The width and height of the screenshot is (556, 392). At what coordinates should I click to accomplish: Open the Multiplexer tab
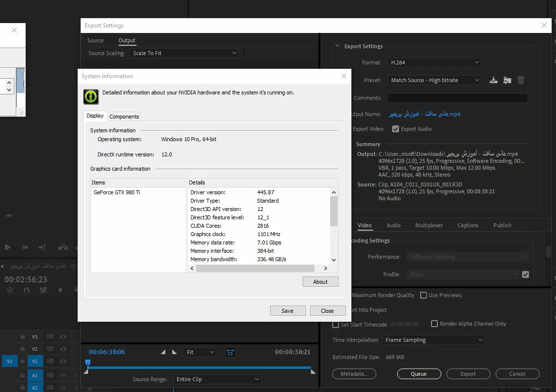pyautogui.click(x=429, y=225)
